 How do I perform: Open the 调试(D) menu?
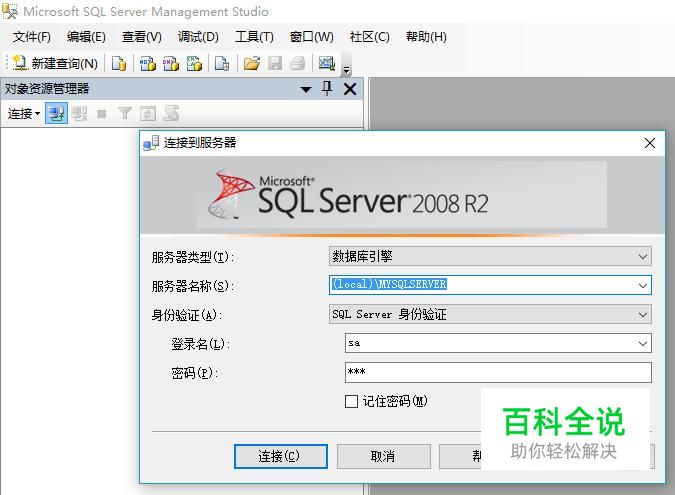[x=198, y=37]
